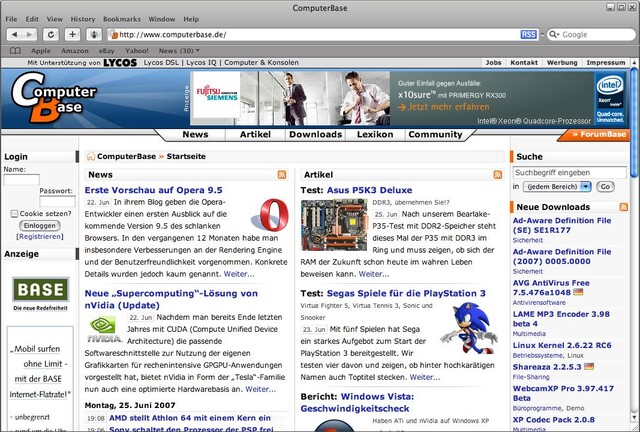Click the Go search button

tap(605, 187)
